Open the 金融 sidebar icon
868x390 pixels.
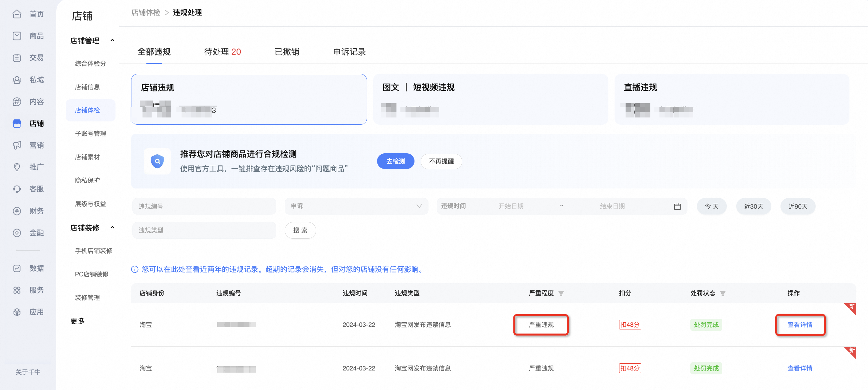click(x=17, y=233)
